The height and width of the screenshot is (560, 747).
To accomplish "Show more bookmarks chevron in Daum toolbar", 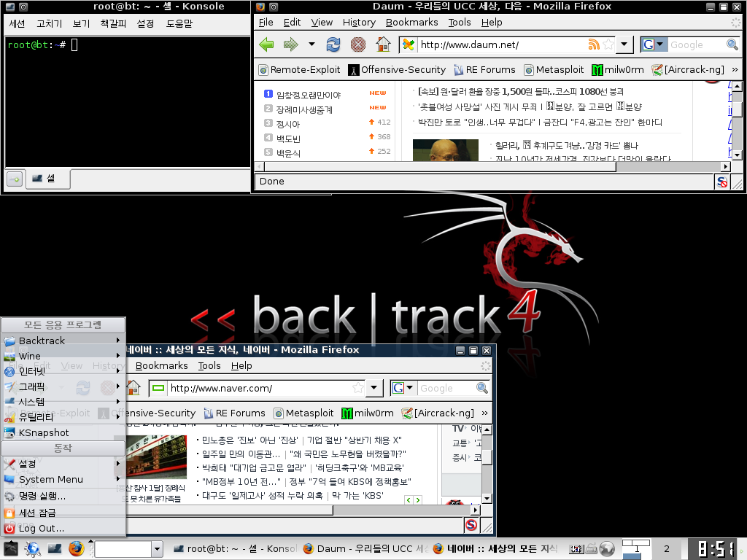I will pos(735,70).
